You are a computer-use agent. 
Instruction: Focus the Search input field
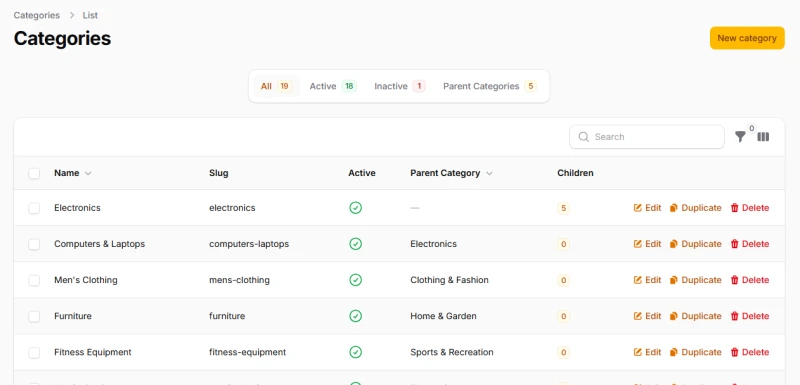click(647, 137)
